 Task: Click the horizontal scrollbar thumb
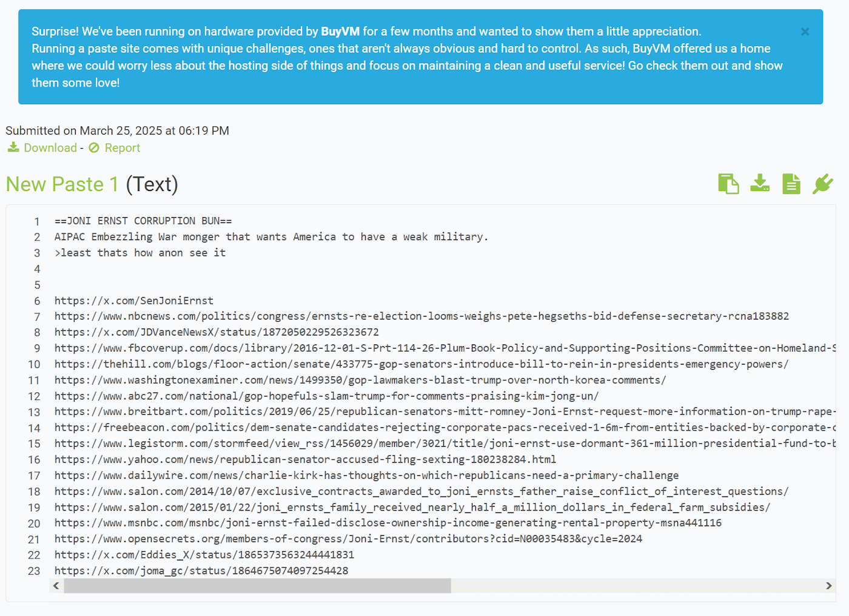click(258, 586)
